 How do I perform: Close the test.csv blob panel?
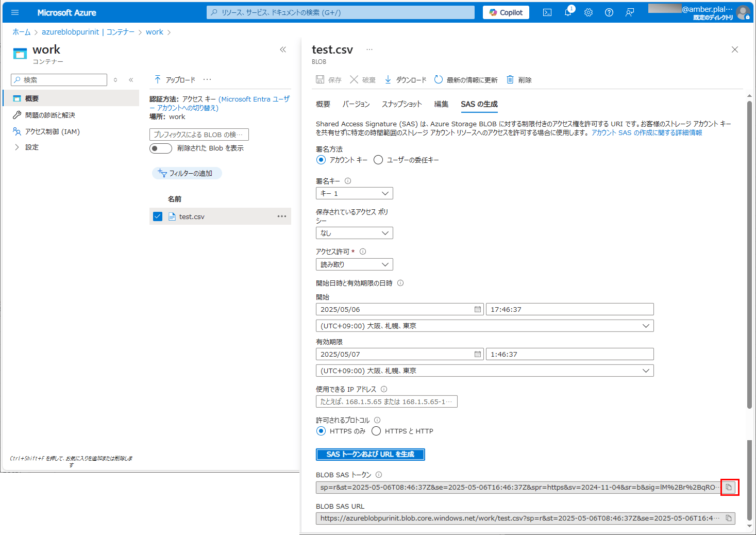(x=735, y=49)
